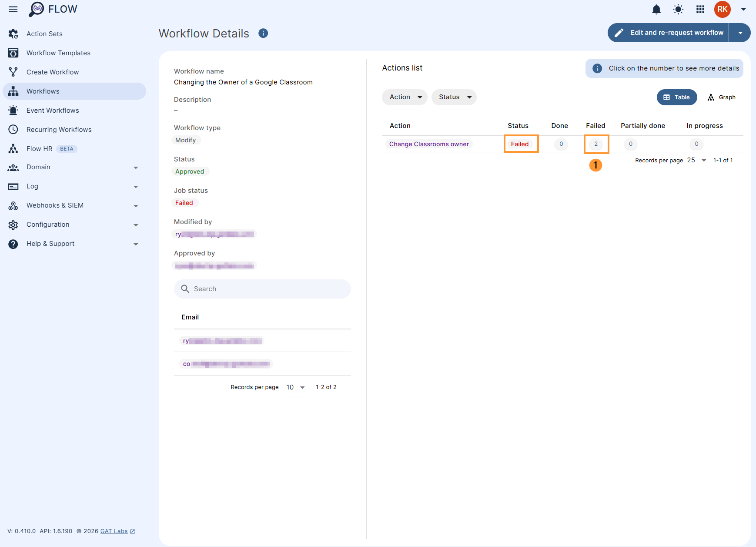This screenshot has height=547, width=756.
Task: Open the Action filter dropdown
Action: click(x=405, y=97)
